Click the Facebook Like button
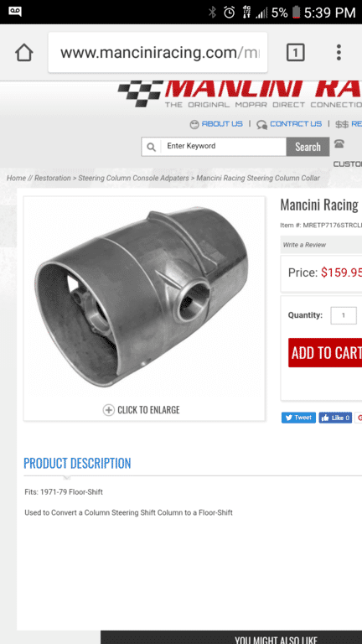 335,418
